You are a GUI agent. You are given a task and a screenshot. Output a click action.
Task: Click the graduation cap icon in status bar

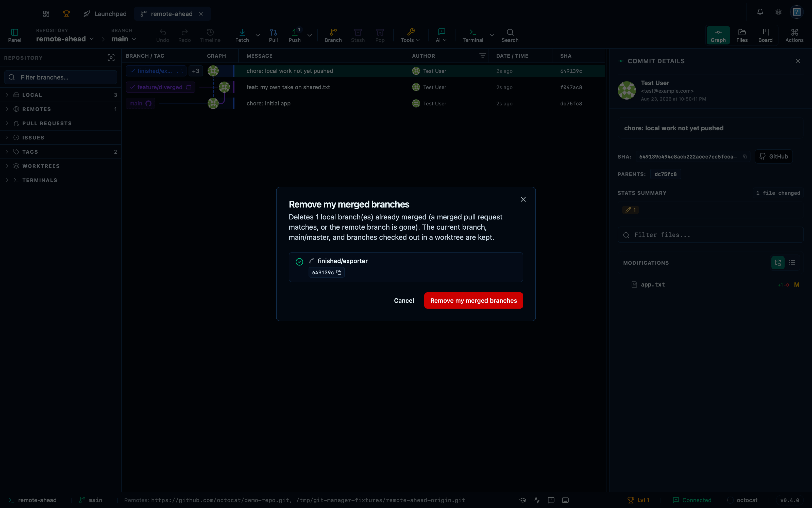point(523,500)
